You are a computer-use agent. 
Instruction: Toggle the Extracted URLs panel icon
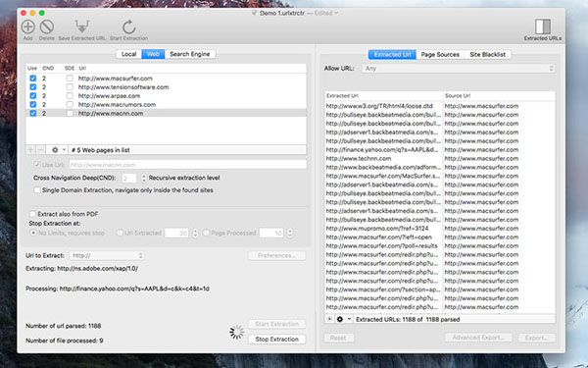(543, 26)
